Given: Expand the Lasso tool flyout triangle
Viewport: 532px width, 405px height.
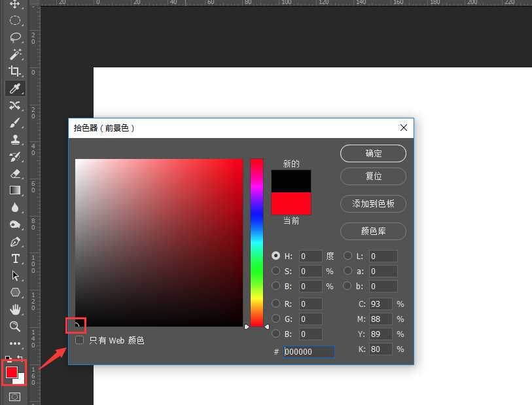Looking at the screenshot, I should pos(22,41).
